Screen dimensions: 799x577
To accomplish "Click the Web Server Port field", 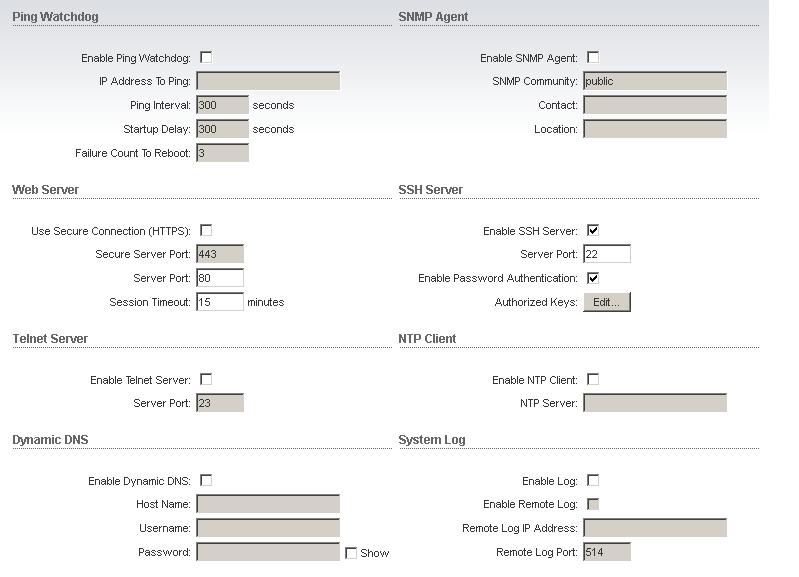I will pos(220,278).
